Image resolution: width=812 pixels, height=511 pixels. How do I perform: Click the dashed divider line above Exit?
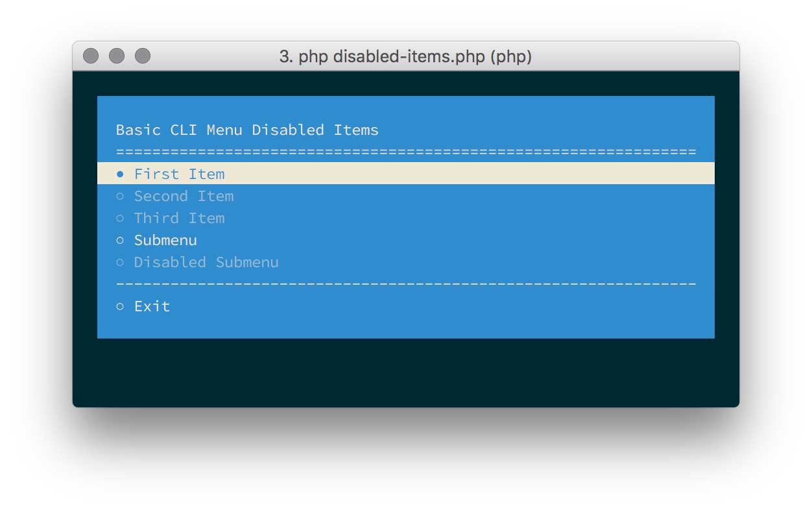click(405, 284)
